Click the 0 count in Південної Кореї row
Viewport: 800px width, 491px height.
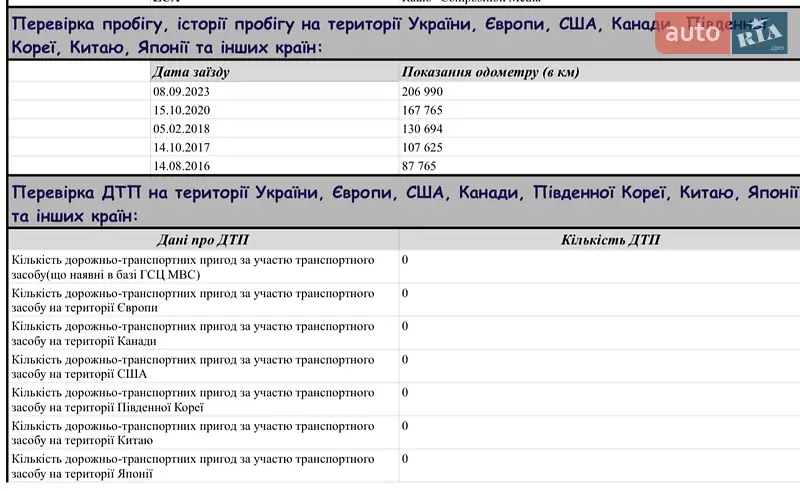(405, 392)
